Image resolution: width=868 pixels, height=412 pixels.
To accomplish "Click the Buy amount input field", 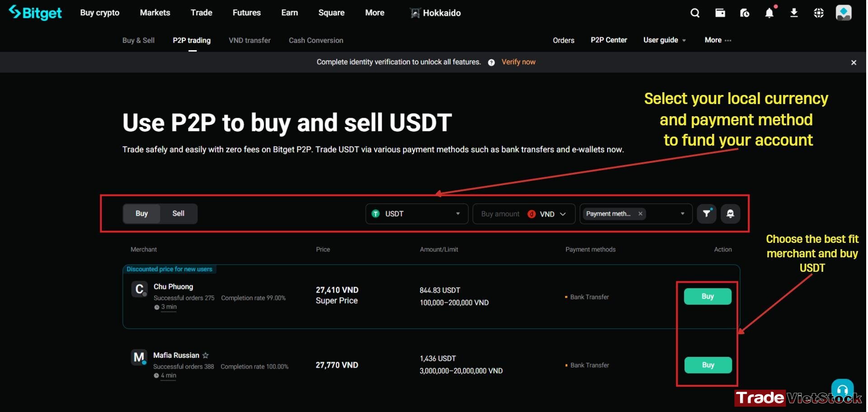I will pyautogui.click(x=500, y=214).
